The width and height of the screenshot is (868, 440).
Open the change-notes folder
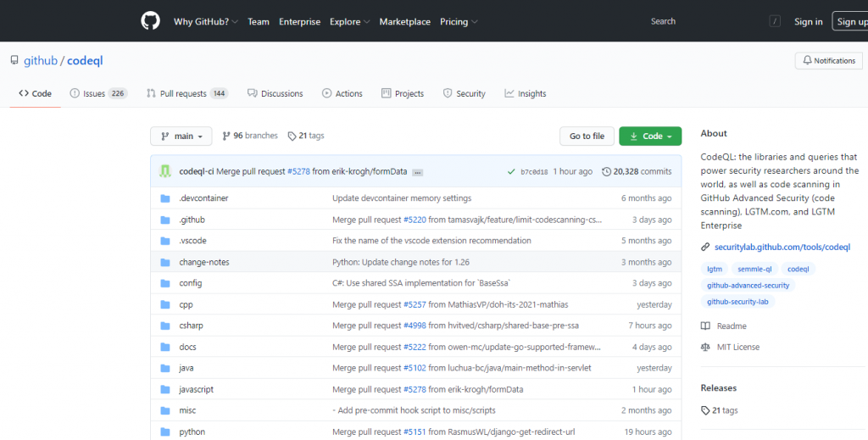(x=204, y=262)
